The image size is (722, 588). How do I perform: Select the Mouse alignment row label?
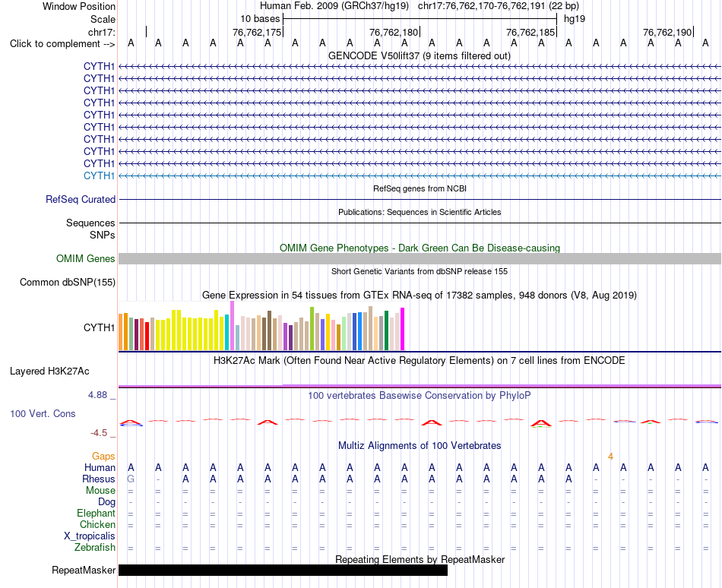100,491
